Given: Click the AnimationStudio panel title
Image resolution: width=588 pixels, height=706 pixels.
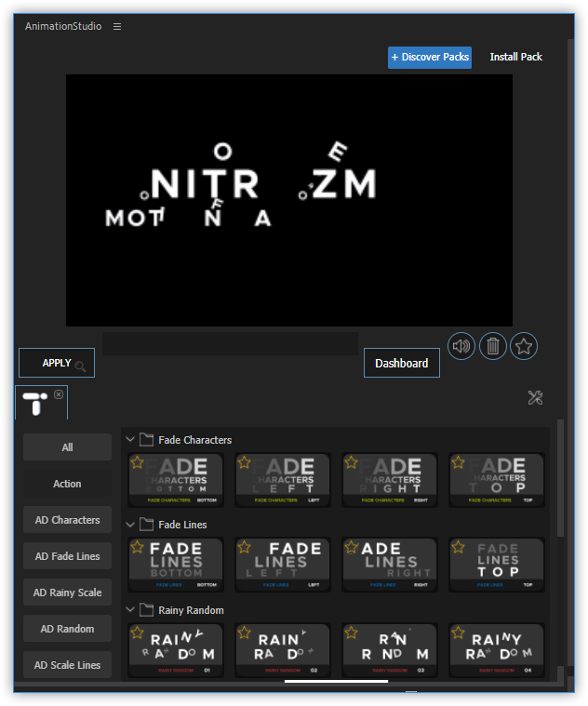Looking at the screenshot, I should click(x=63, y=27).
